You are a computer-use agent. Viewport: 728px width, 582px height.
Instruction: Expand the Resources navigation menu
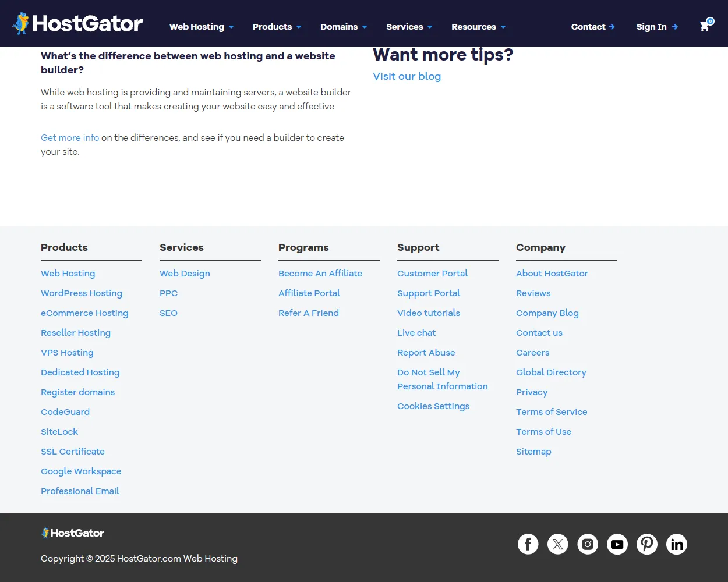[479, 27]
